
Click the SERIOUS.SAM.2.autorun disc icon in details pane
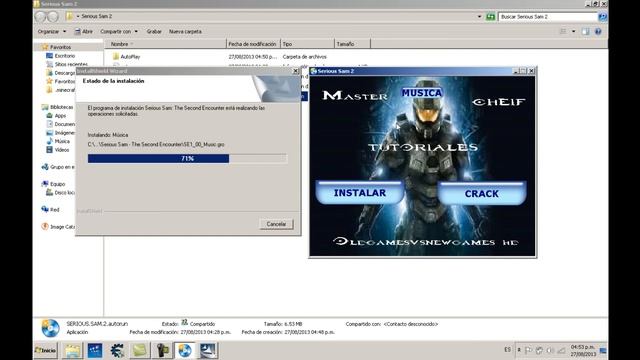(x=50, y=329)
